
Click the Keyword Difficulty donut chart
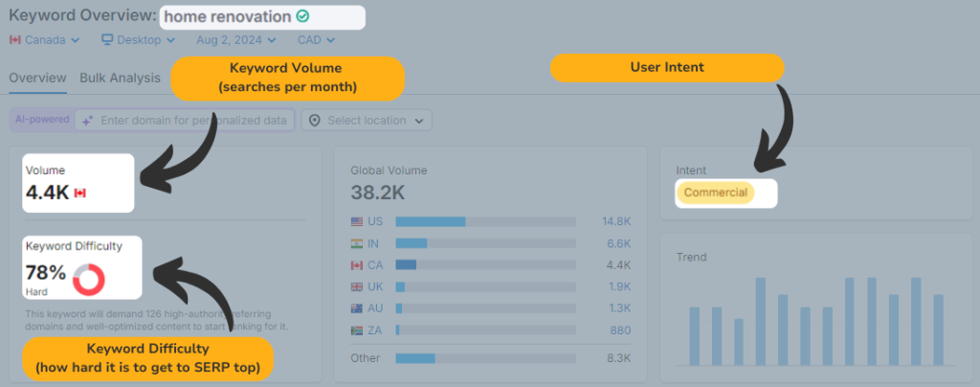[x=89, y=279]
